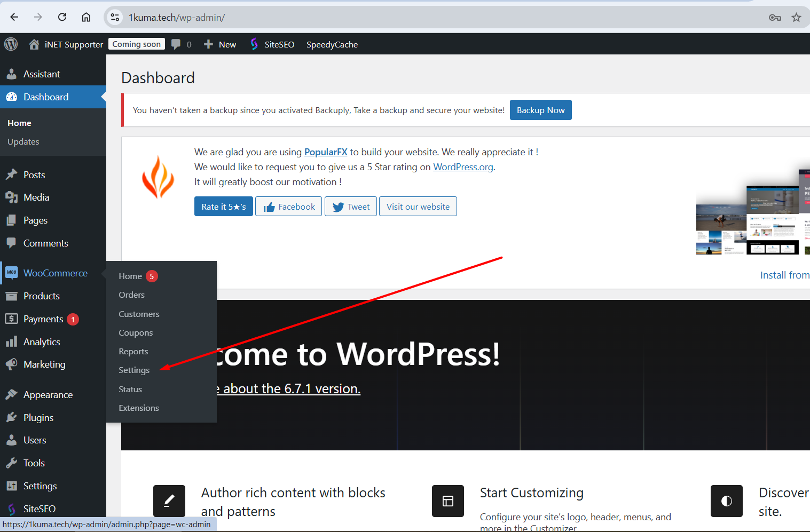The width and height of the screenshot is (810, 532).
Task: Click the Tweet button
Action: coord(351,207)
